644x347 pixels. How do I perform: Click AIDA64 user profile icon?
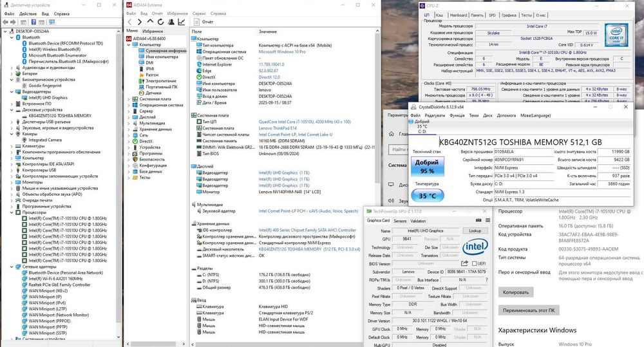tap(171, 22)
